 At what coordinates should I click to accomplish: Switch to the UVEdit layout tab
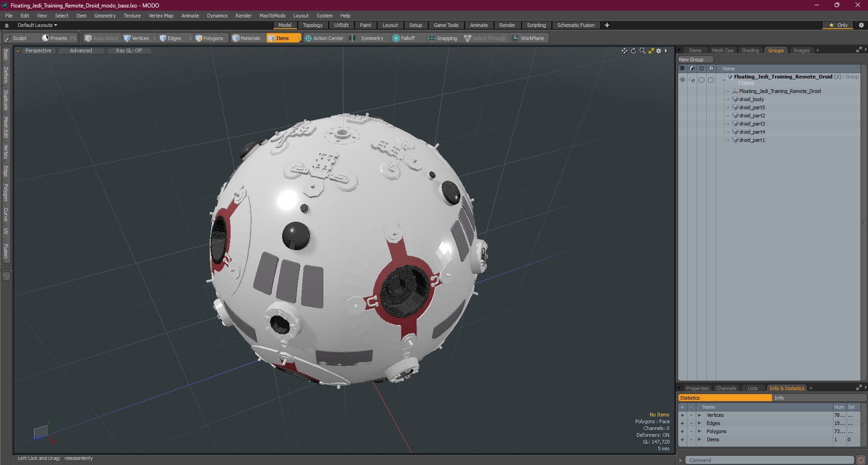(341, 25)
